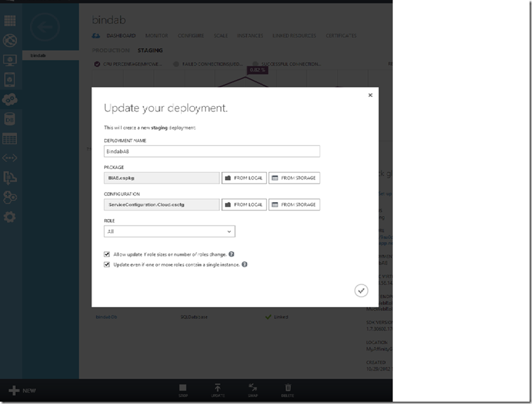Open the Web Sites globe icon in sidebar
The image size is (532, 404).
pyautogui.click(x=10, y=41)
